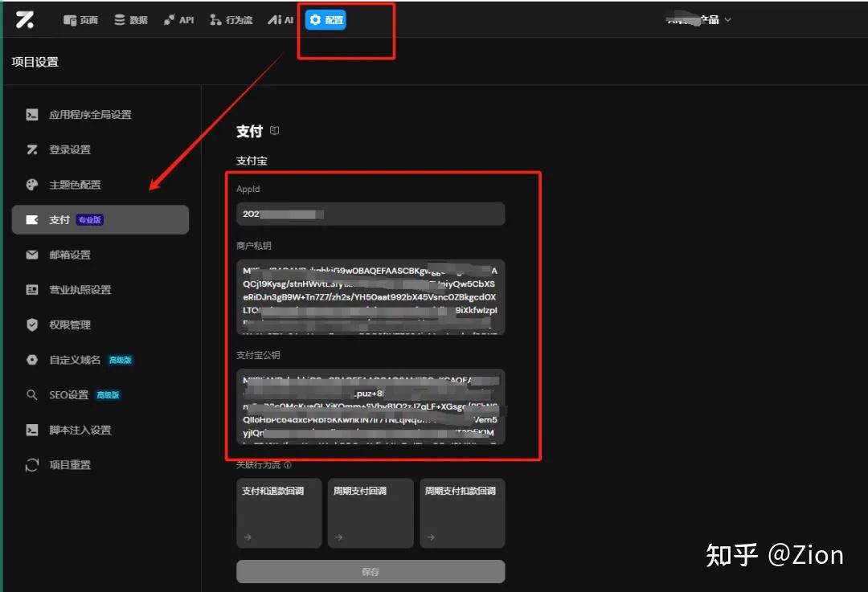868x592 pixels.
Task: Click the 脚本注入设置 terminal icon
Action: click(32, 430)
